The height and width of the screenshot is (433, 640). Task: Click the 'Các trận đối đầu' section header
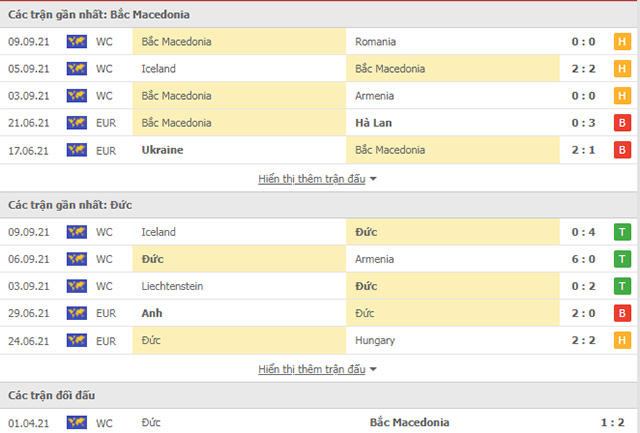(50, 396)
